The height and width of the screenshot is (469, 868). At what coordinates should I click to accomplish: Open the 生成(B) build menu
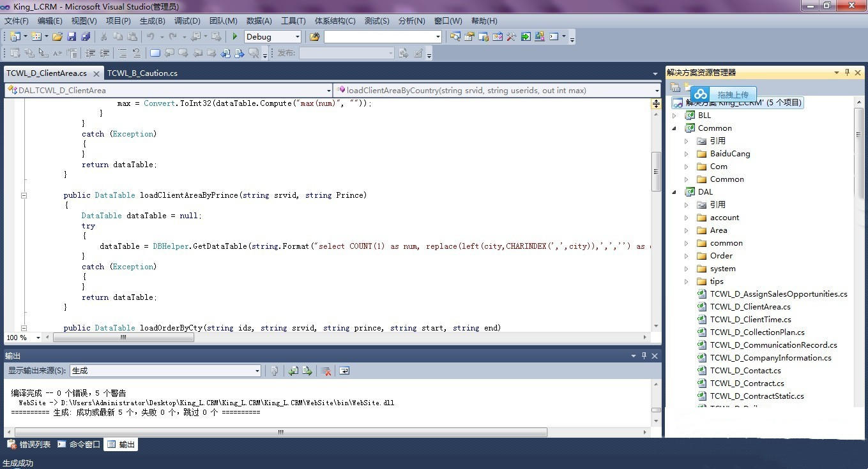click(152, 21)
